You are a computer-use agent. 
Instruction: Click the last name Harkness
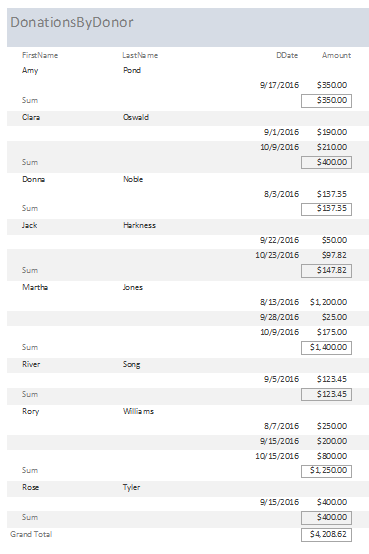139,225
